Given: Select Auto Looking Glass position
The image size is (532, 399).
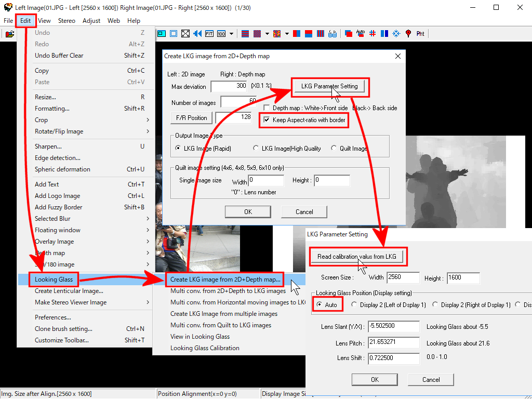Looking at the screenshot, I should click(x=320, y=304).
